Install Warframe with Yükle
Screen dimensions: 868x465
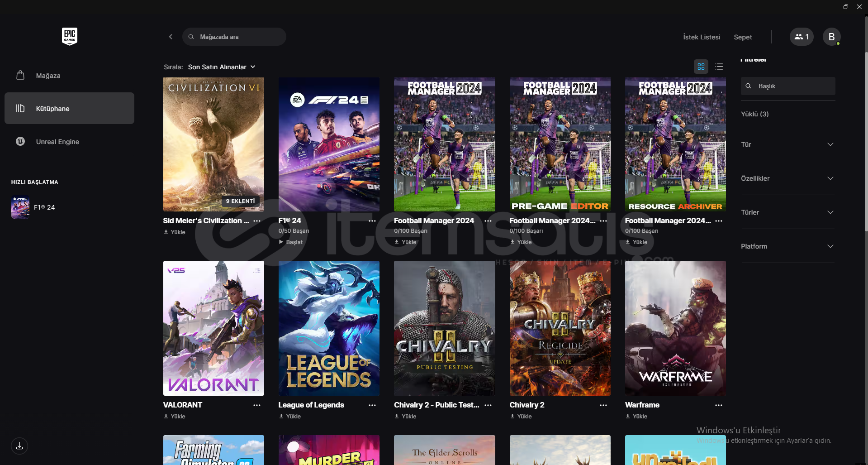point(636,417)
